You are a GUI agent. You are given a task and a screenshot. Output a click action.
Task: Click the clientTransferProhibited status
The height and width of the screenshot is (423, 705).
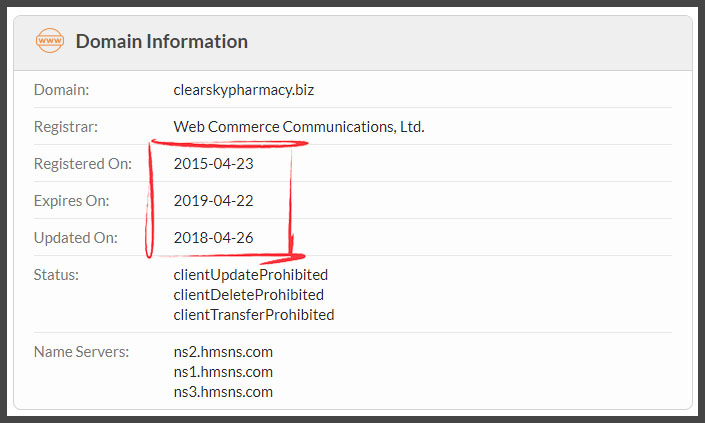click(x=253, y=314)
